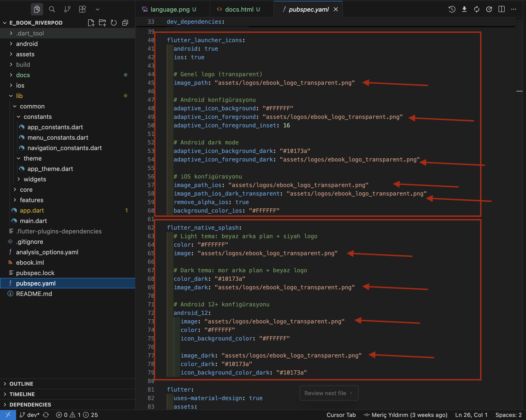The height and width of the screenshot is (420, 526).
Task: Click the dev branch in status bar
Action: [30, 415]
